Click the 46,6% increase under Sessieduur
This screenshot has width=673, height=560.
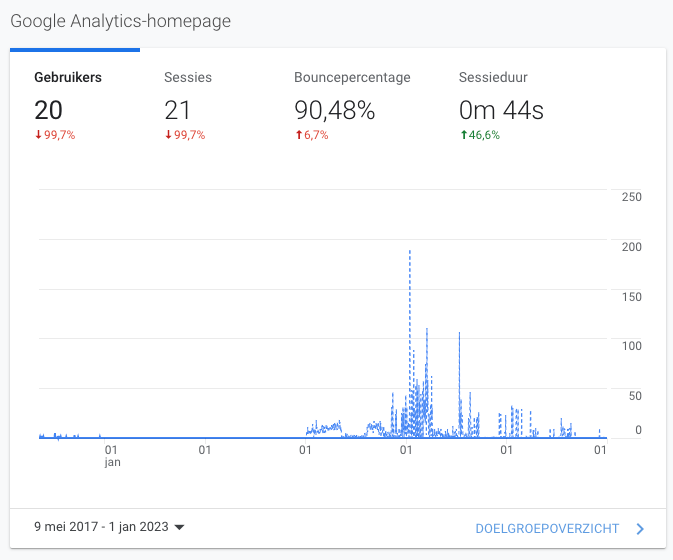tap(480, 135)
